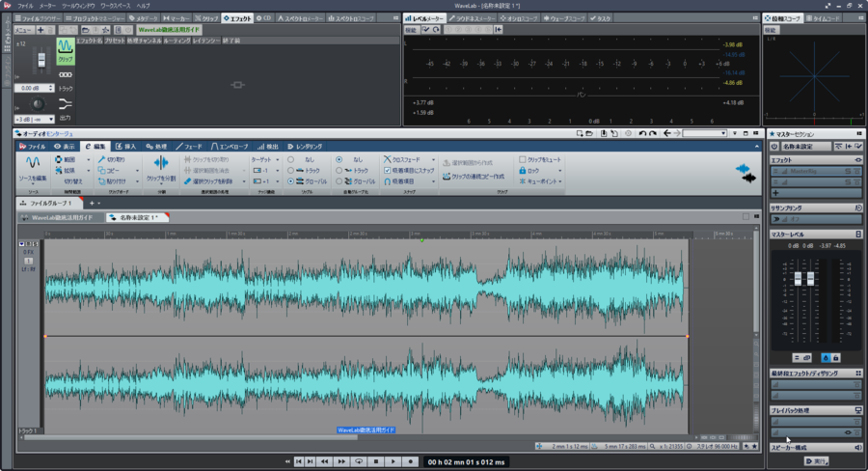Click the Loop playback icon in transport

pos(359,461)
